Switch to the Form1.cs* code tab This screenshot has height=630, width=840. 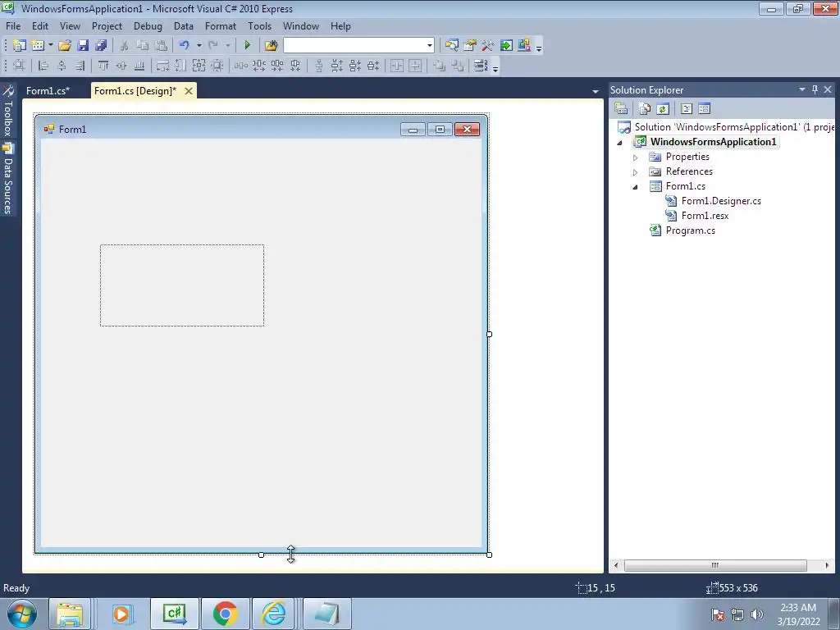point(48,91)
